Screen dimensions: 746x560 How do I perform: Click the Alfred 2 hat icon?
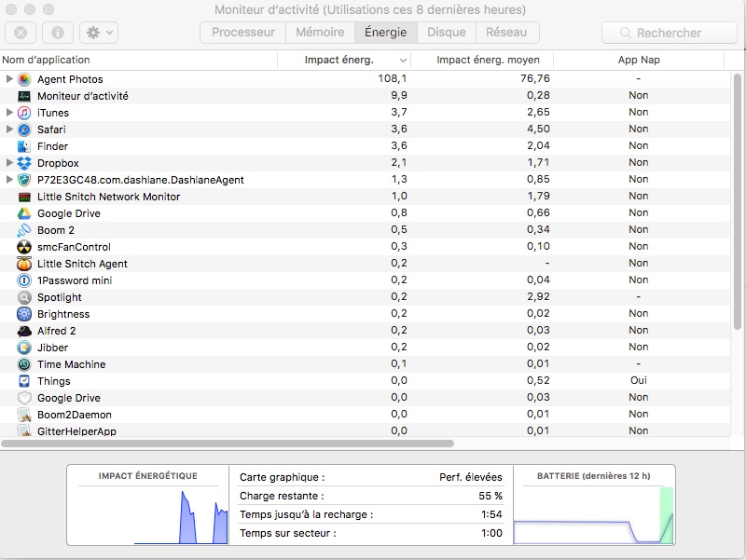(x=24, y=331)
